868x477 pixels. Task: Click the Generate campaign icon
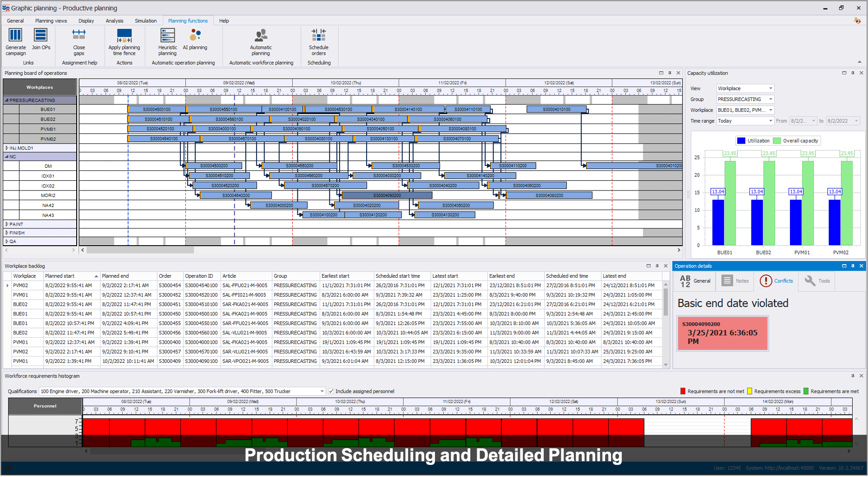click(15, 36)
